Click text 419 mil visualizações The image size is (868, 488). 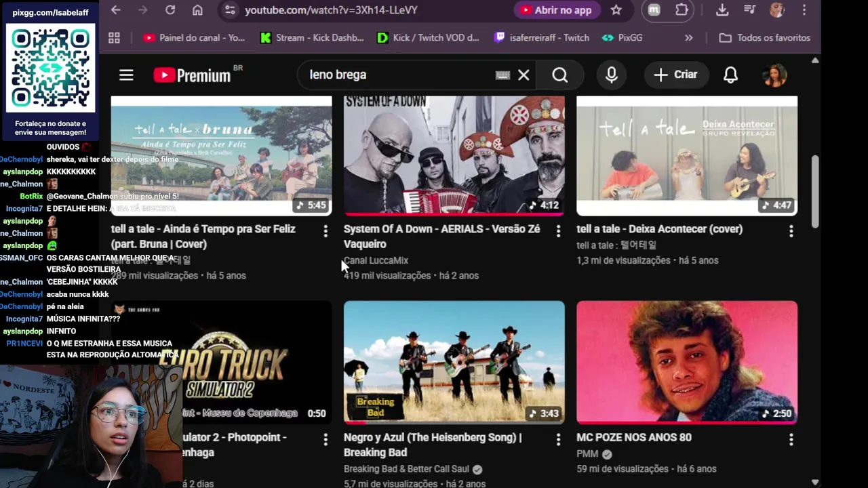(387, 276)
